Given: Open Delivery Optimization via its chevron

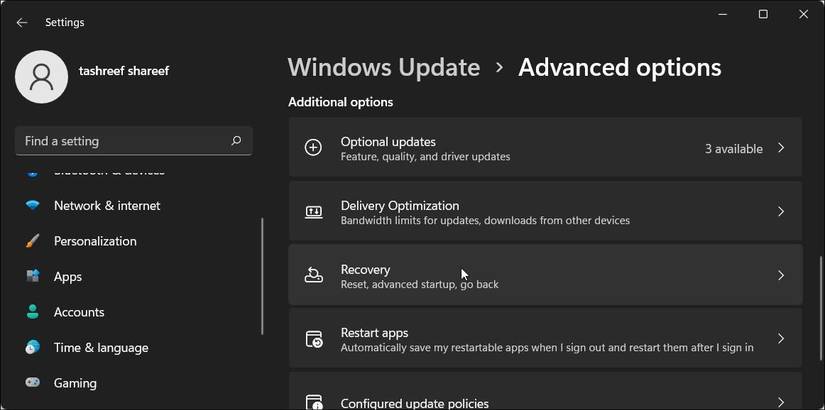Looking at the screenshot, I should (781, 212).
